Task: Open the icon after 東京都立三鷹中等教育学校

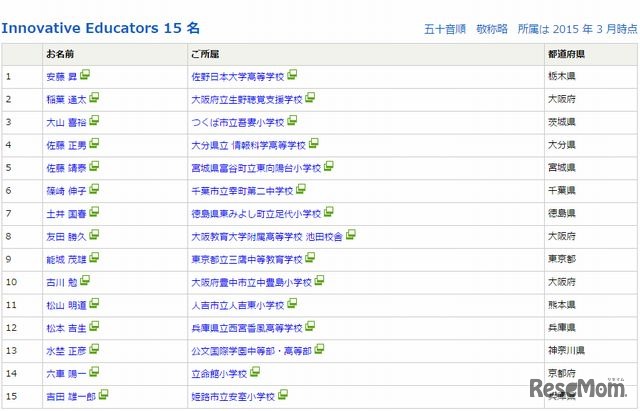Action: (310, 258)
